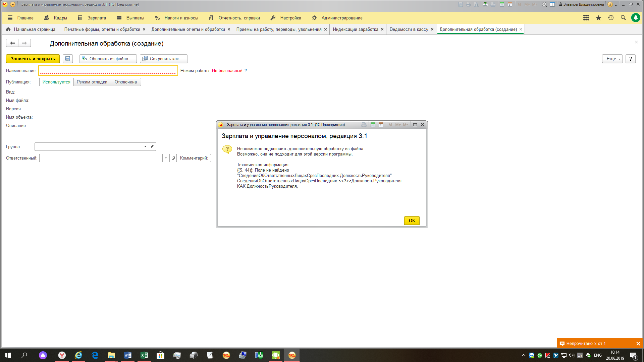Switch to Индексации заработка tab
Screen dimensions: 644x362
pyautogui.click(x=356, y=29)
